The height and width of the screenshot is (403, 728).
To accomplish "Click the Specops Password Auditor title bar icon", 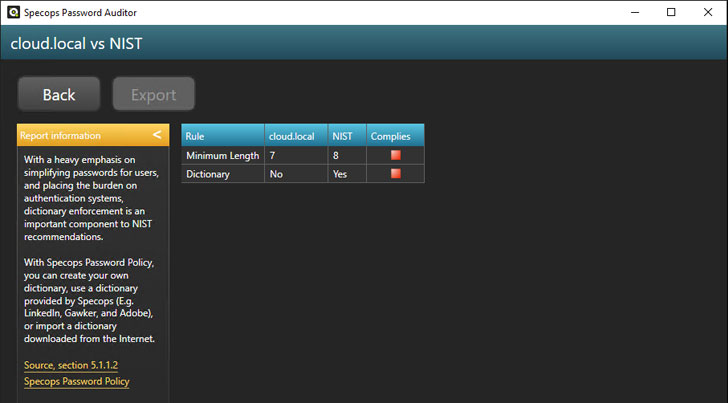I will click(x=11, y=12).
